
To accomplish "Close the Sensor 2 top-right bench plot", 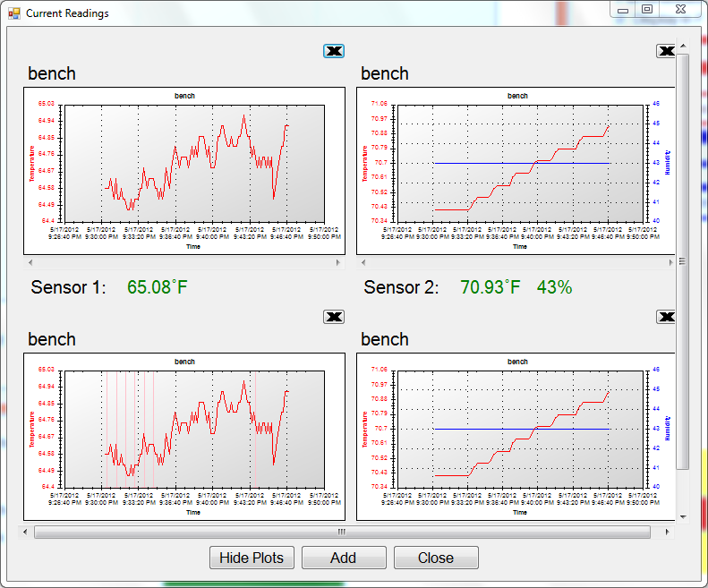I will tap(666, 51).
